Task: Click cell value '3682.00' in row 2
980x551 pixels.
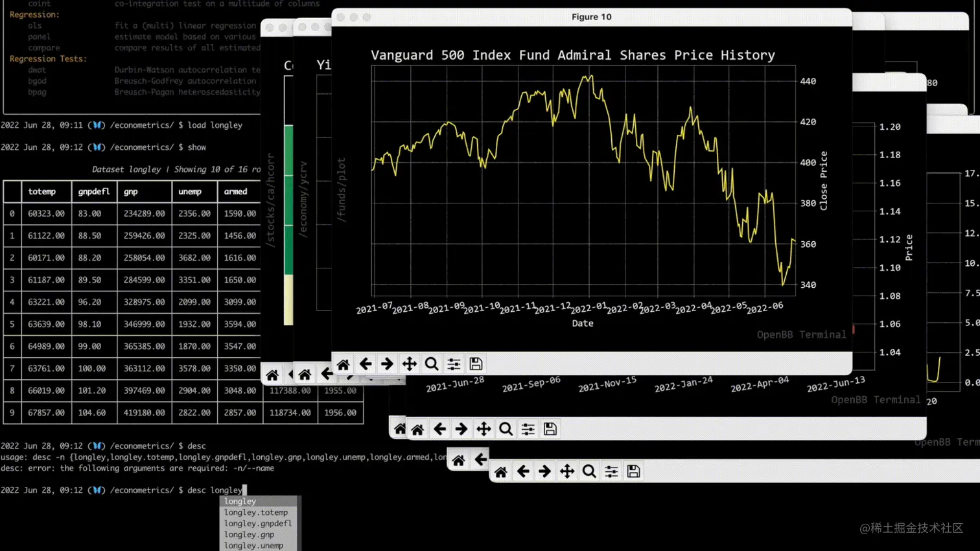Action: (x=194, y=258)
